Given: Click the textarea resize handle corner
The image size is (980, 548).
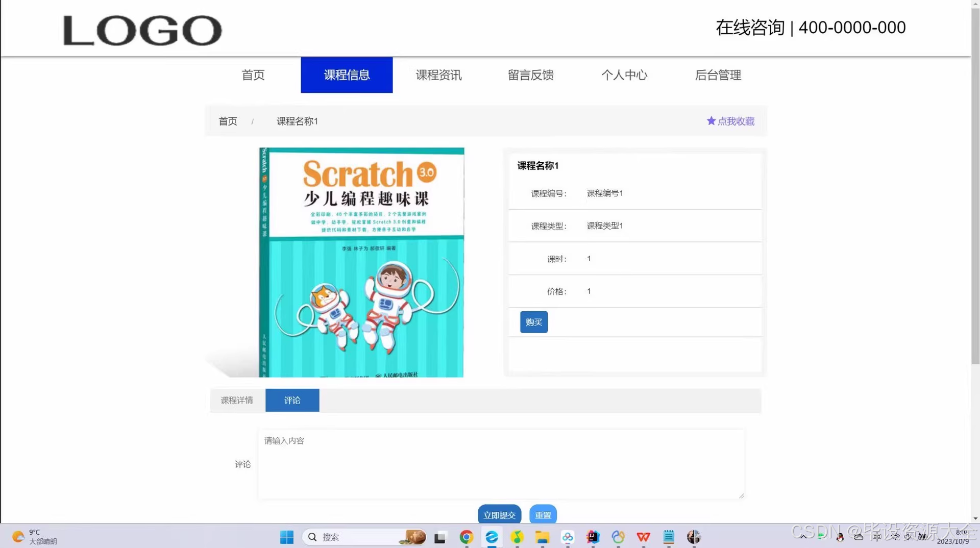Looking at the screenshot, I should coord(742,495).
